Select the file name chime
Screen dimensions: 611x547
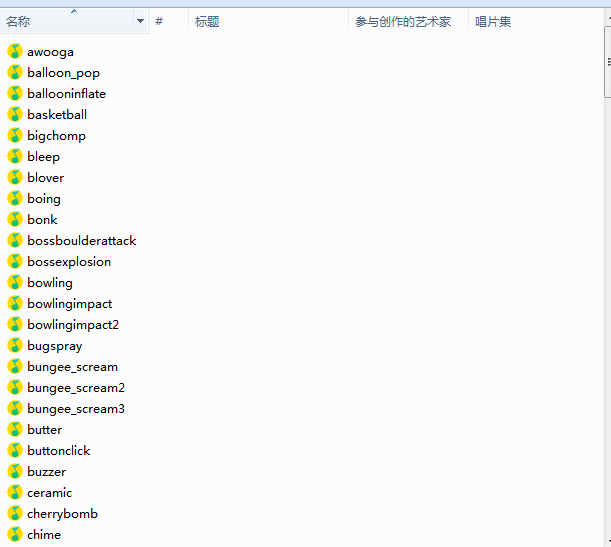coord(44,536)
